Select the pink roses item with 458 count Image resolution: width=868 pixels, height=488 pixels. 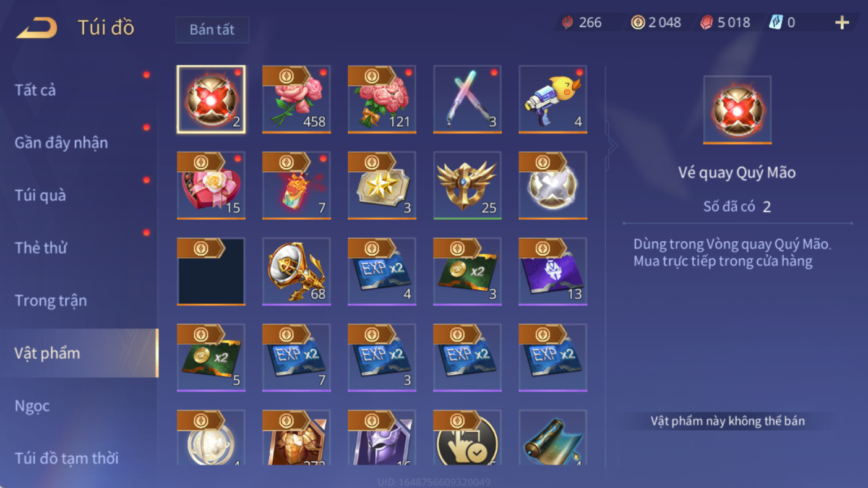tap(296, 99)
